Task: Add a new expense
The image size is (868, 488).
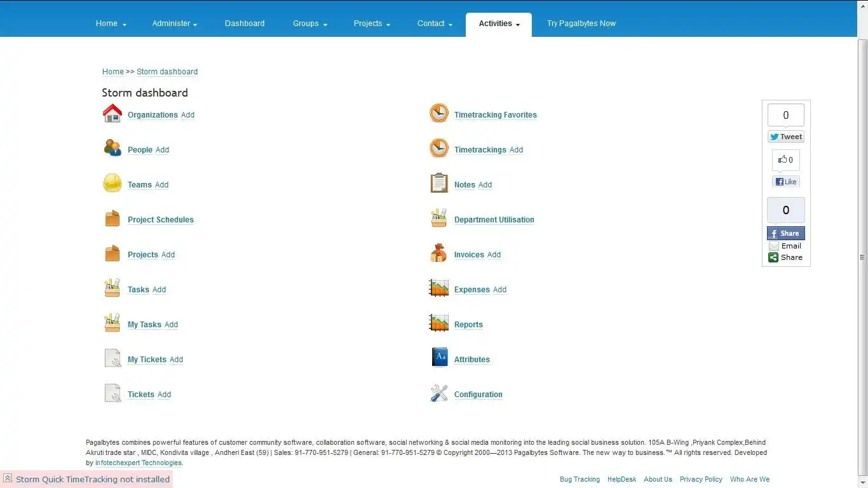Action: tap(499, 290)
